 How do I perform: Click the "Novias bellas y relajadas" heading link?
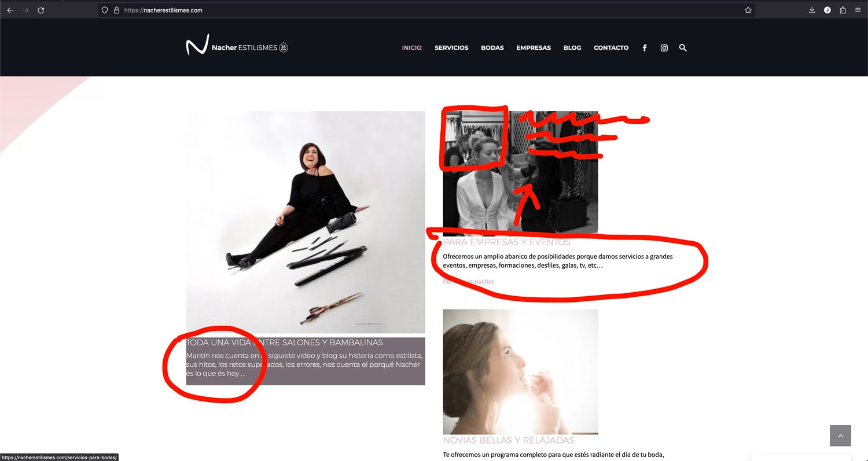[508, 440]
